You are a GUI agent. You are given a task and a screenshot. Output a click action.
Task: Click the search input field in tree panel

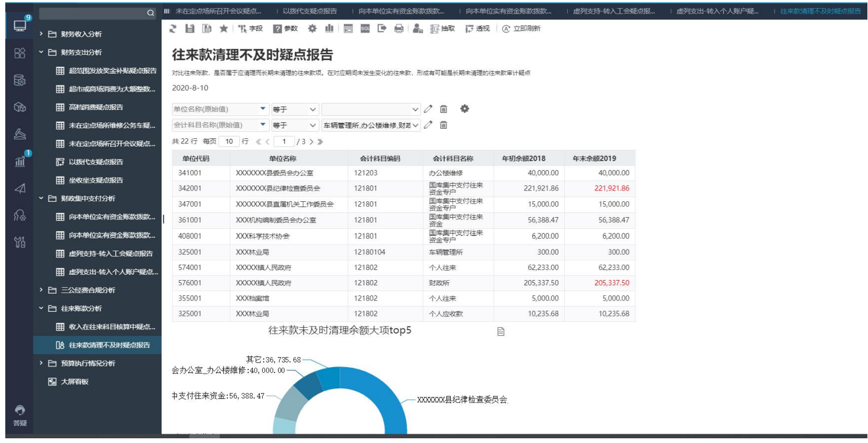[92, 12]
